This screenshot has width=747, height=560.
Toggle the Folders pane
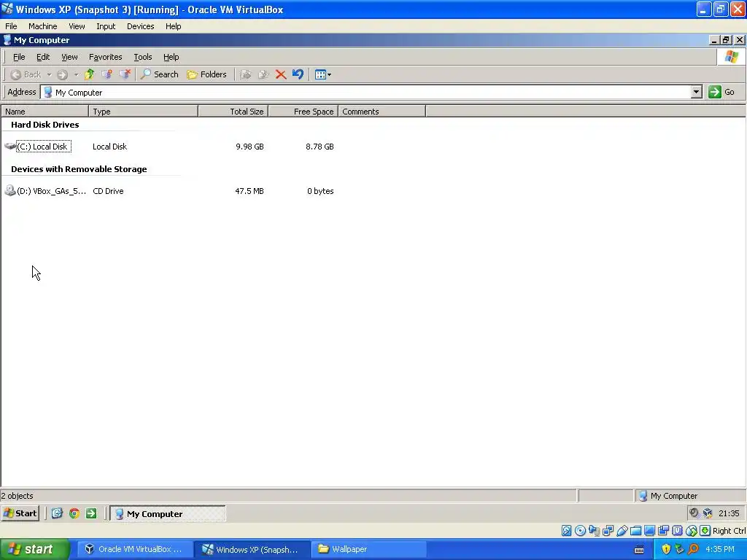pyautogui.click(x=206, y=74)
